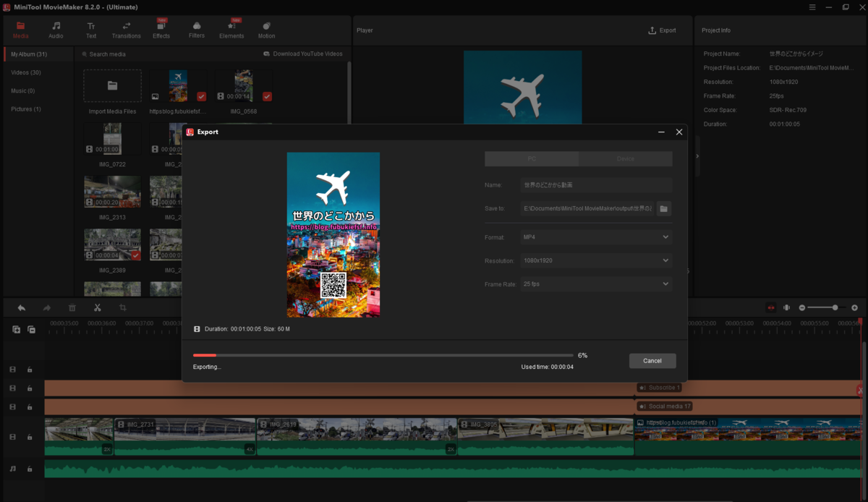Screen dimensions: 868x502
Task: Open the Frame Rate 25 fps dropdown
Action: [x=596, y=284]
